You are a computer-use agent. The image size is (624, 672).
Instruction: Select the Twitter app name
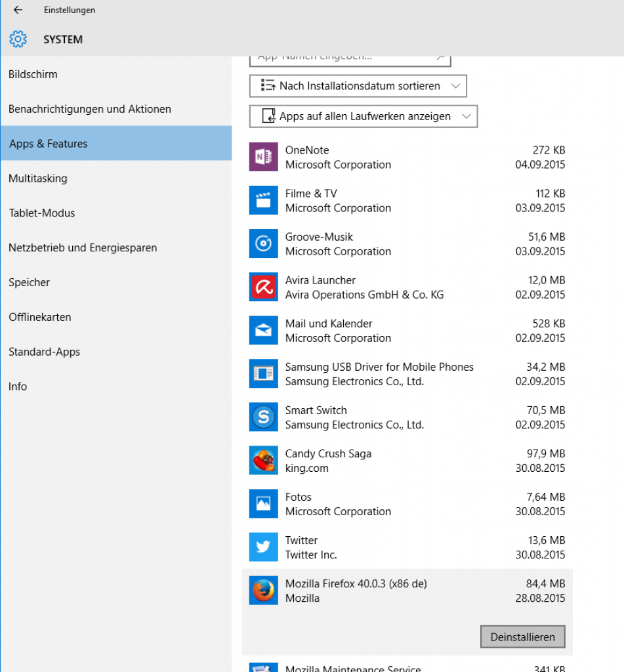coord(301,540)
